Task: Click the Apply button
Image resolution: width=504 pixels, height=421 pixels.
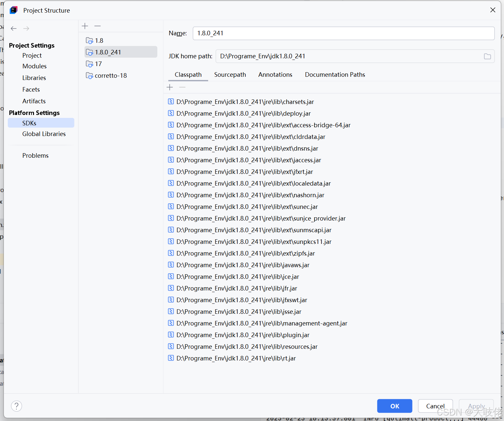Action: coord(476,406)
